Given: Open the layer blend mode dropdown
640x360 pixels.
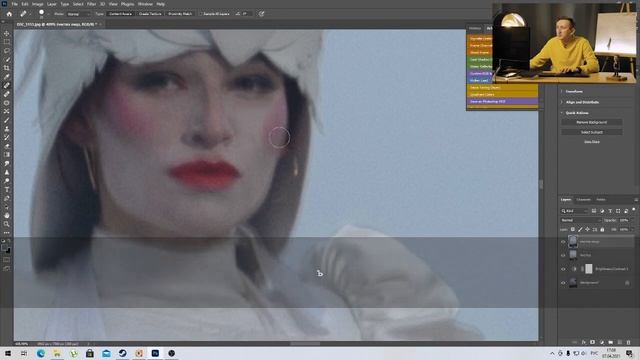Looking at the screenshot, I should point(581,220).
